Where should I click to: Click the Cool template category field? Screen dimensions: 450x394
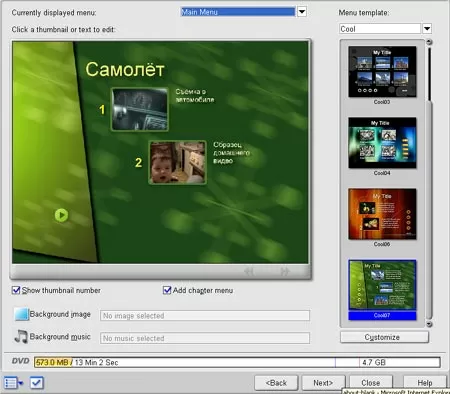(x=380, y=29)
